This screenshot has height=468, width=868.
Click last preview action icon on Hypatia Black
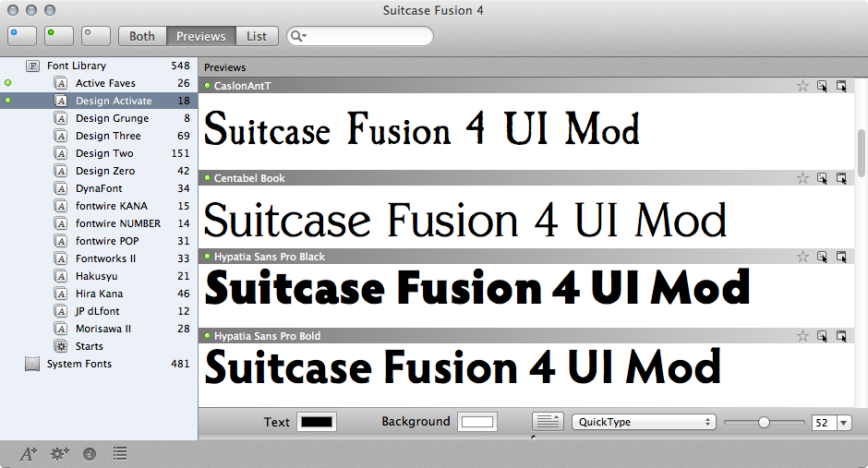point(841,257)
